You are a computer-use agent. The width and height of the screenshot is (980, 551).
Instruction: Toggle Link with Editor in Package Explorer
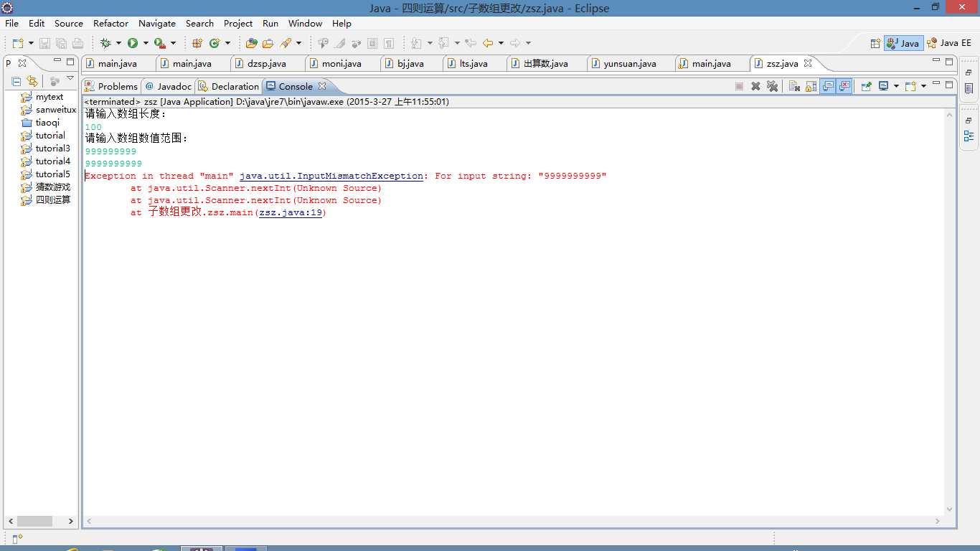[x=32, y=81]
